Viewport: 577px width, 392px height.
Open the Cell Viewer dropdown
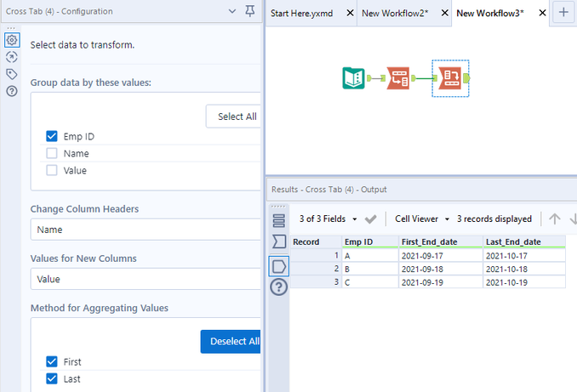(422, 219)
